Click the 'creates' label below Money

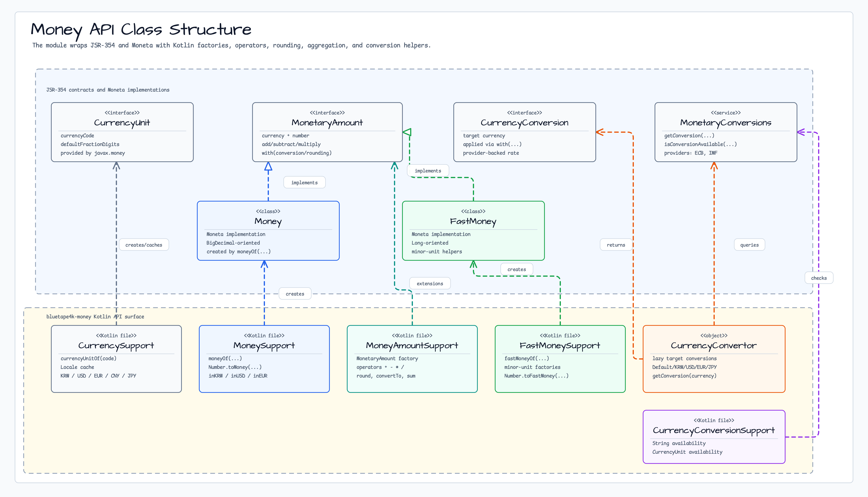pos(295,293)
